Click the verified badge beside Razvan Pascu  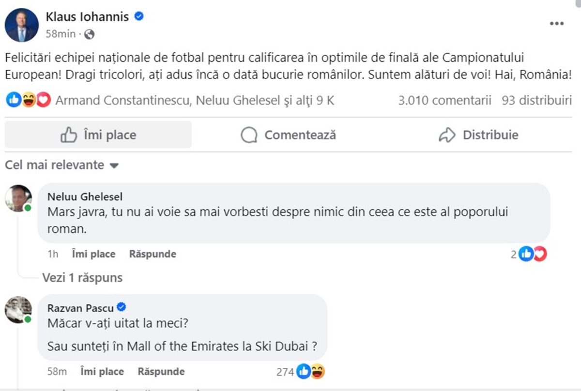point(122,306)
